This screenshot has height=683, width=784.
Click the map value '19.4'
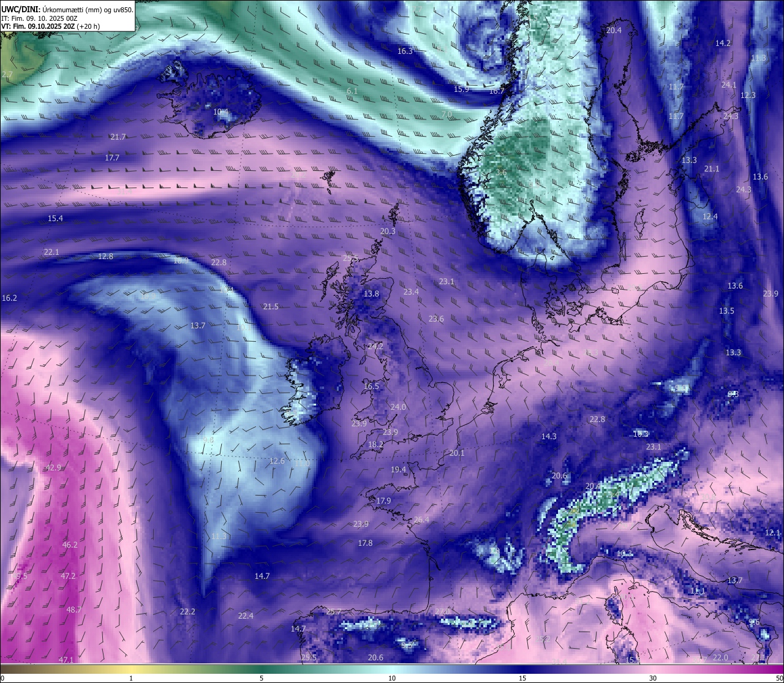[398, 469]
